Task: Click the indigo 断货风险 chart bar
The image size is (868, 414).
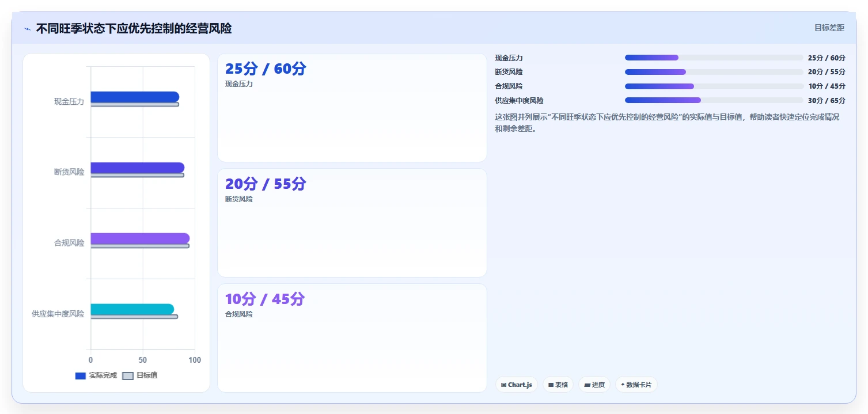Action: tap(137, 168)
